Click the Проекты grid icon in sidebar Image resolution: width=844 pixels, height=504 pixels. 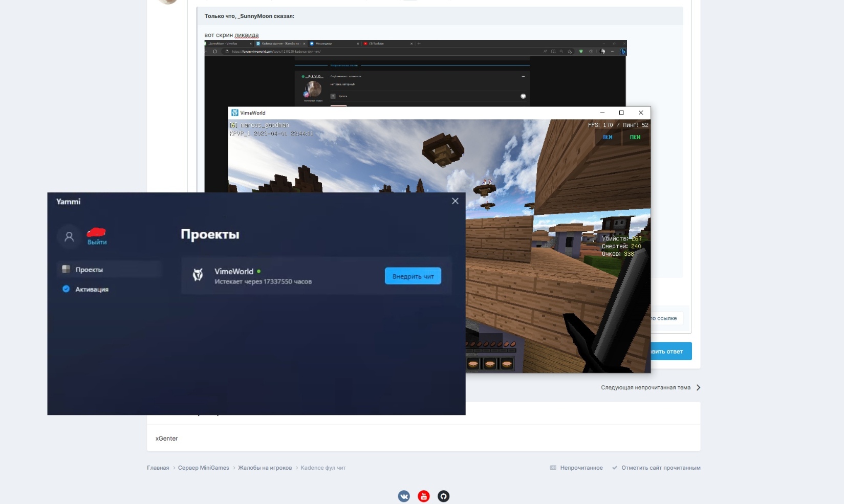(x=66, y=269)
